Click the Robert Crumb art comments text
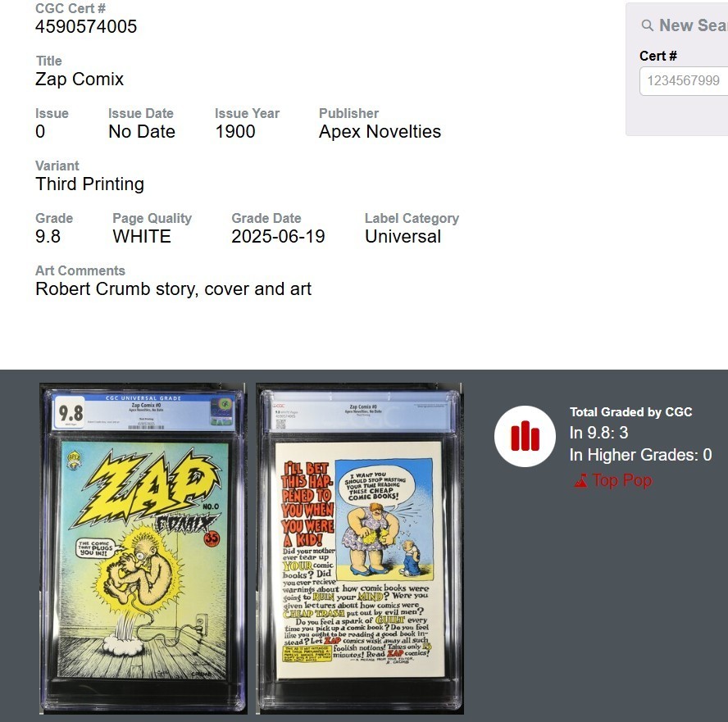Viewport: 728px width, 722px height. [173, 289]
